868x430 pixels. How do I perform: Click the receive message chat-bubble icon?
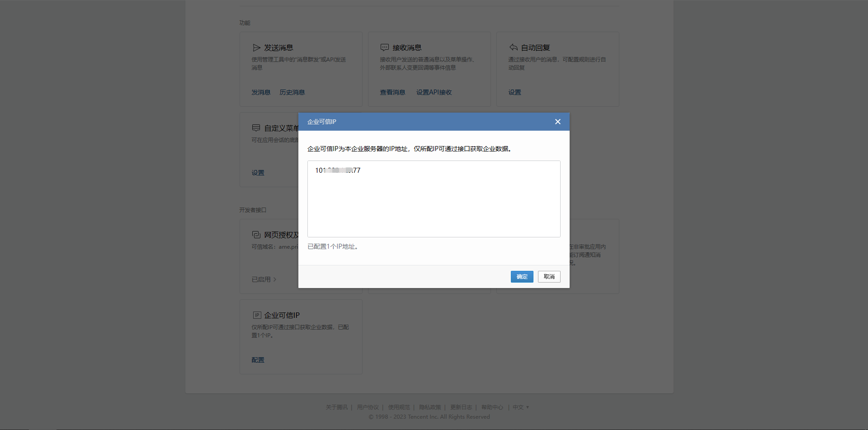(x=385, y=47)
